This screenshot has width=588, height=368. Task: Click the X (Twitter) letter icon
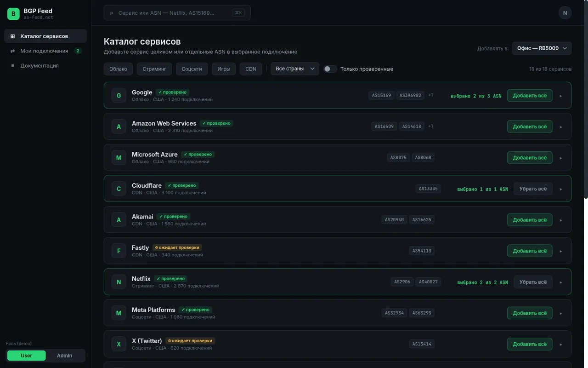(x=119, y=344)
